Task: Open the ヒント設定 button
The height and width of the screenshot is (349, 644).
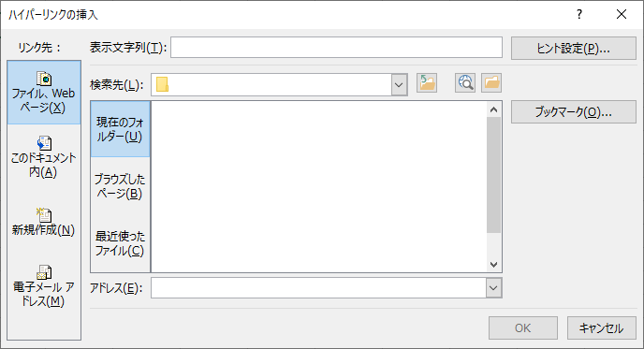Action: 574,49
